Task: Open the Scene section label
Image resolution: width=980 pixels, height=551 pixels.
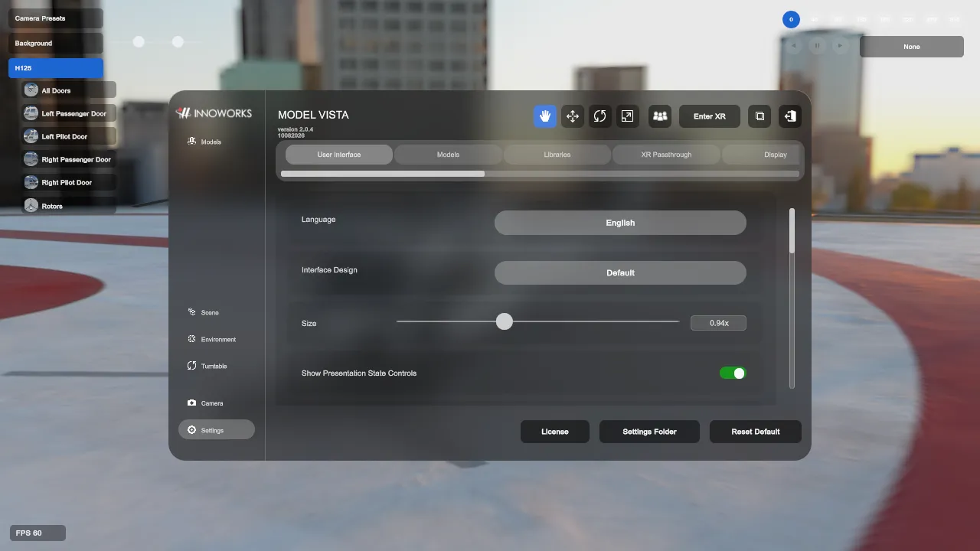Action: pyautogui.click(x=210, y=313)
